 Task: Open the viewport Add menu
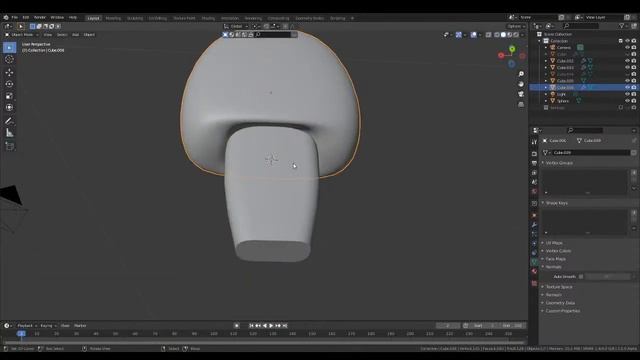pos(76,35)
